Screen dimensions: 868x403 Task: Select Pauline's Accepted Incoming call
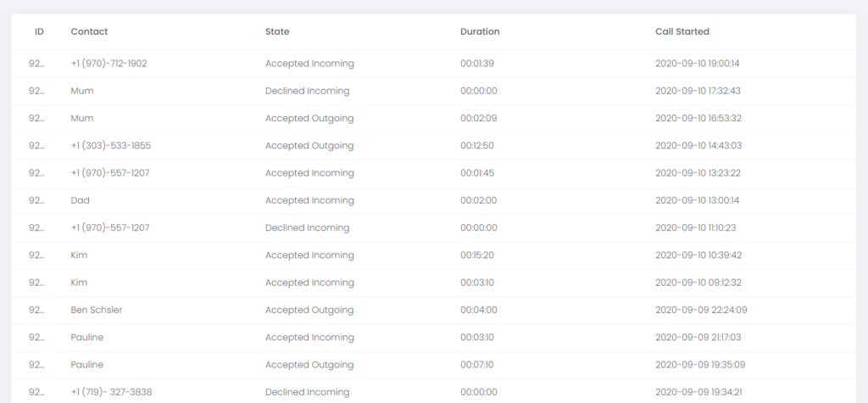coord(433,337)
